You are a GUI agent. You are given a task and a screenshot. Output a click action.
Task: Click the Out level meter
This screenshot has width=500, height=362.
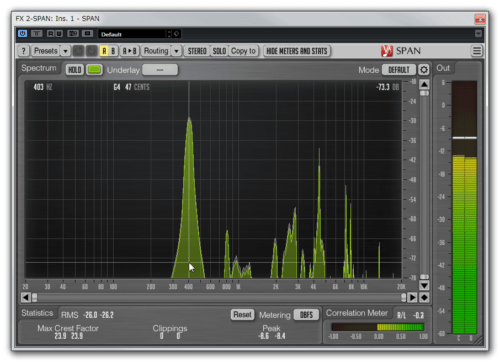pos(464,207)
